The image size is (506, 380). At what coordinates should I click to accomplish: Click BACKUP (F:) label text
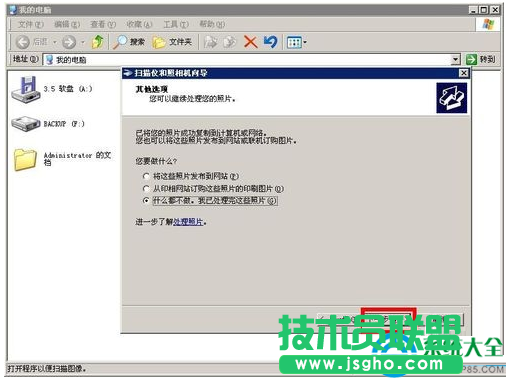pos(64,124)
